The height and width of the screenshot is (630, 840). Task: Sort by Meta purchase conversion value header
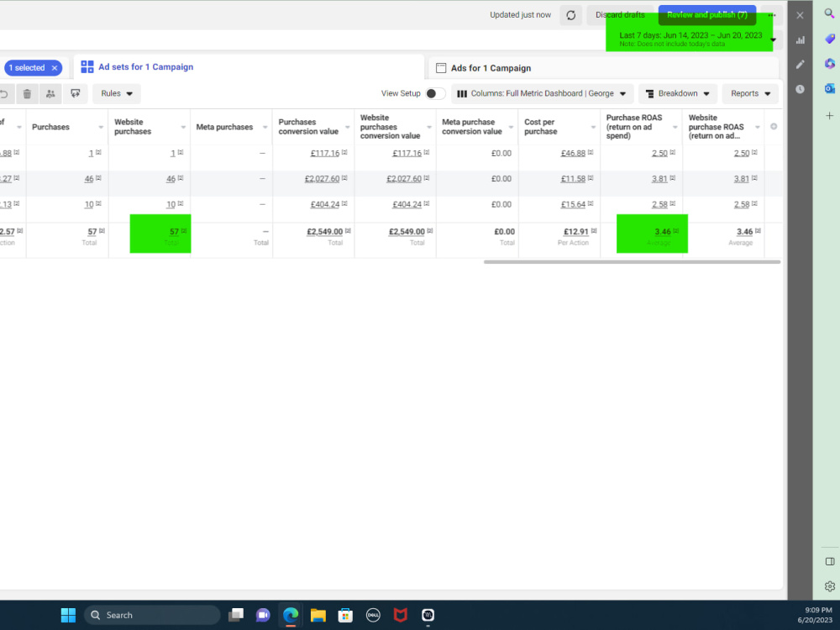(472, 127)
